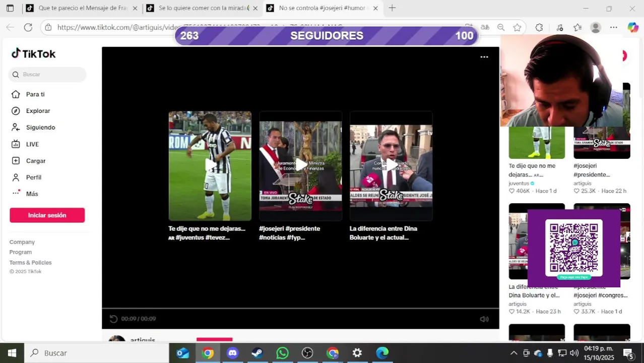
Task: Focus the Buscar search field in TikTok
Action: click(47, 75)
